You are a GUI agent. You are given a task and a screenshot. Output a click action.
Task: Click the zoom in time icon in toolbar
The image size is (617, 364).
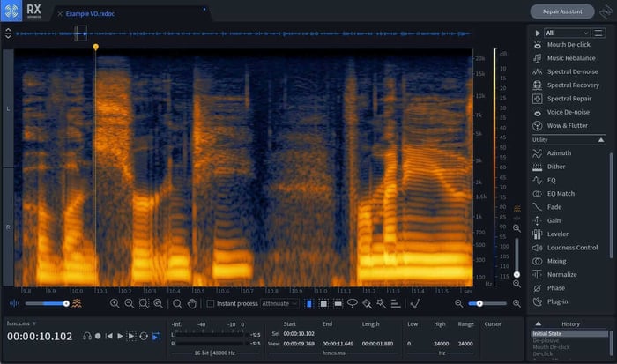click(x=115, y=303)
